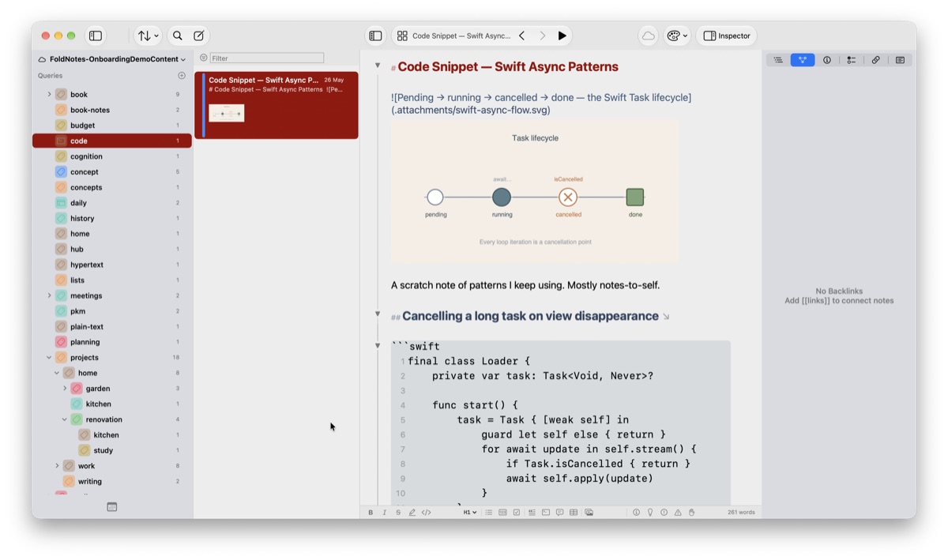The height and width of the screenshot is (560, 948).
Task: Apply strikethrough formatting
Action: click(398, 513)
